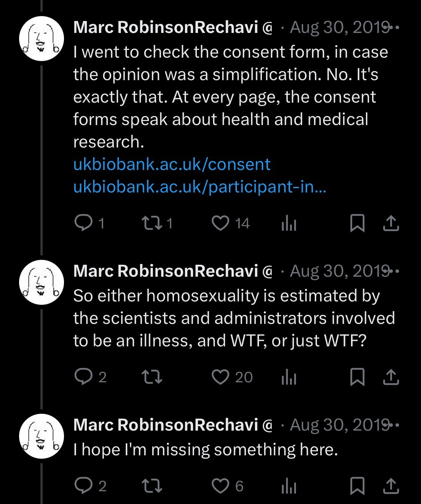Like the 'I hope I'm missing something here' tweet
The height and width of the screenshot is (504, 421).
point(220,486)
